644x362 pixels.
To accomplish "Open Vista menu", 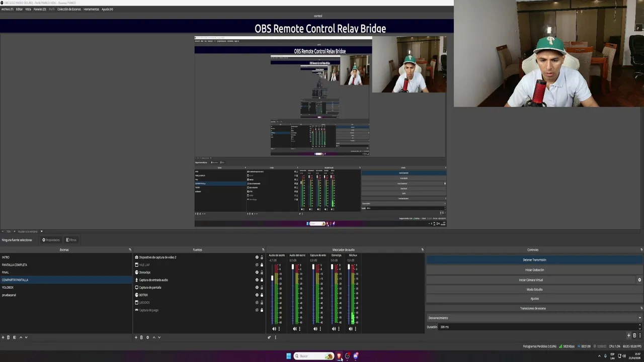I will point(28,9).
